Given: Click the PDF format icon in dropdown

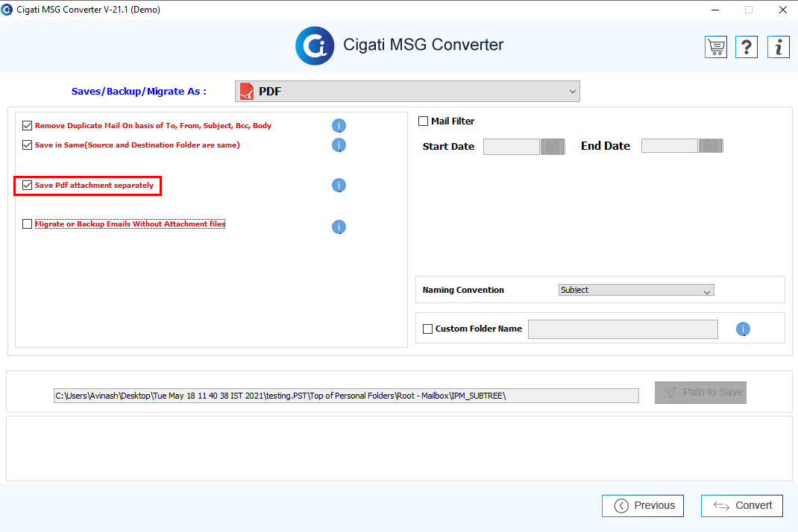Looking at the screenshot, I should coord(247,92).
